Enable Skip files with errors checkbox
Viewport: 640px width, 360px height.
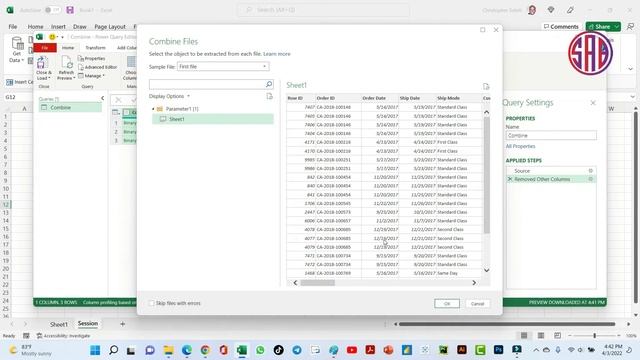(151, 303)
